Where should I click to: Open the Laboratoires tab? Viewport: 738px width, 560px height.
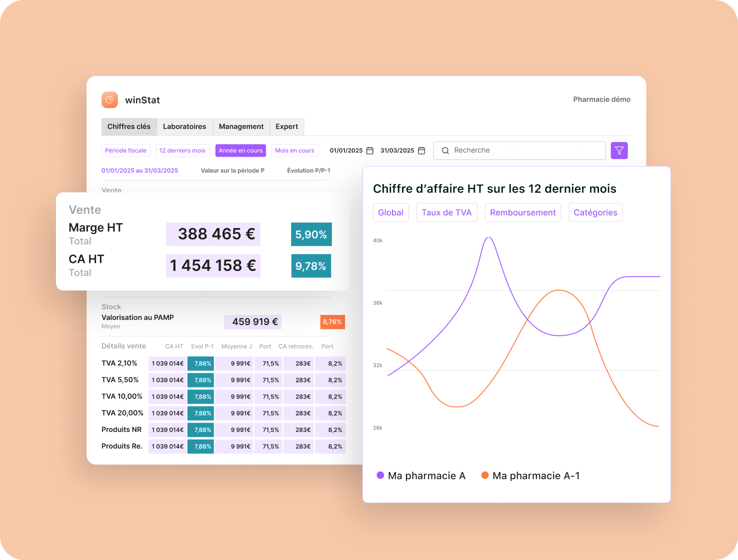184,126
